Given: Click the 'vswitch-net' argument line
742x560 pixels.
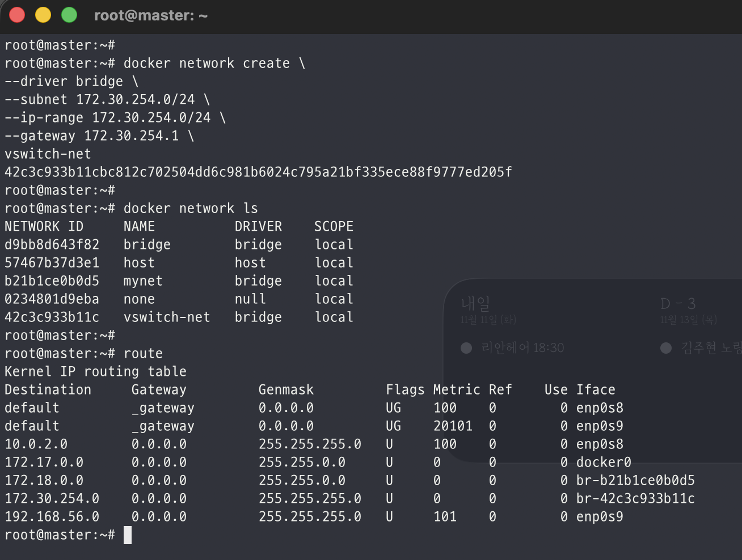Looking at the screenshot, I should coord(48,154).
